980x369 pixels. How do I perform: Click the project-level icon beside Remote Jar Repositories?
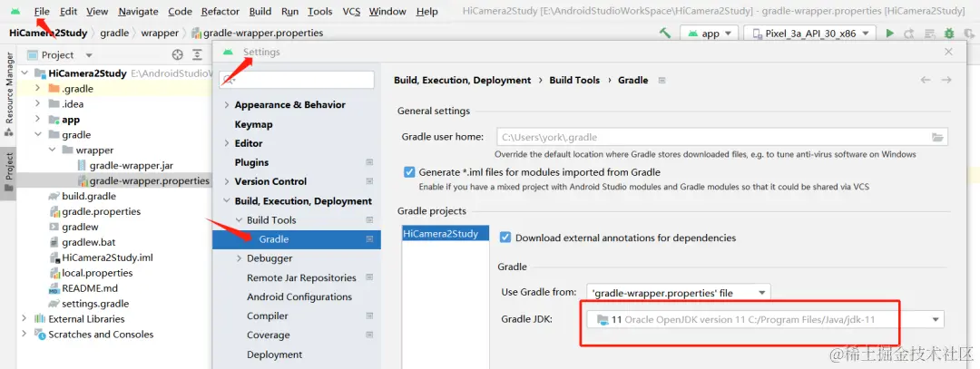(369, 277)
